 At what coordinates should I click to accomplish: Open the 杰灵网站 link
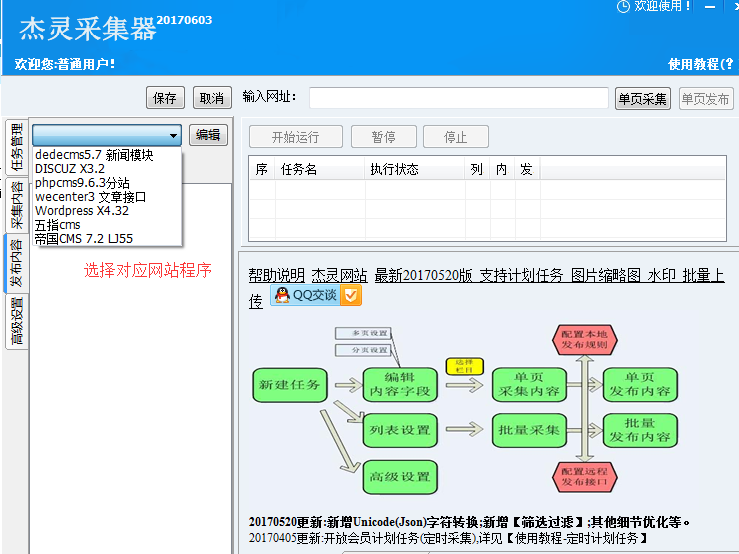tap(339, 275)
